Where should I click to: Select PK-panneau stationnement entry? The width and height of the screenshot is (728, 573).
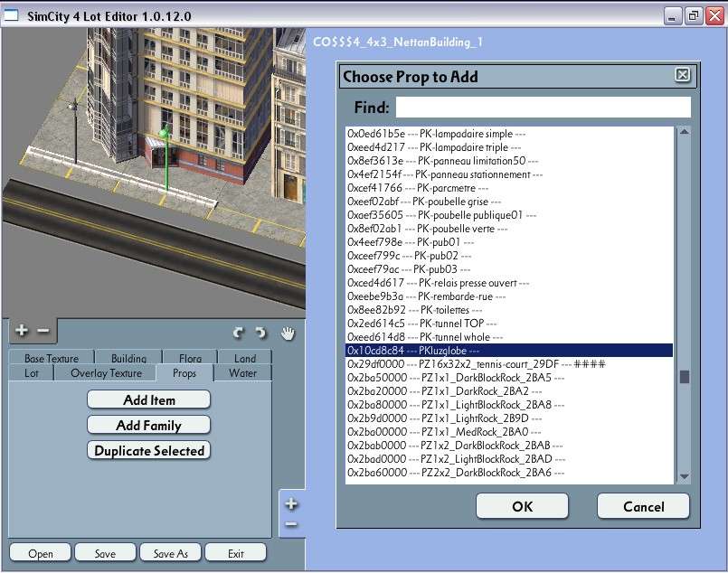coord(509,174)
